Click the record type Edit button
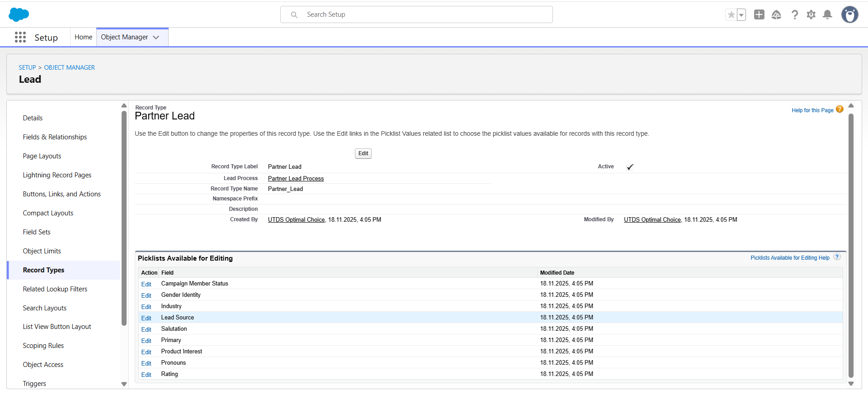Image resolution: width=868 pixels, height=395 pixels. click(x=363, y=153)
